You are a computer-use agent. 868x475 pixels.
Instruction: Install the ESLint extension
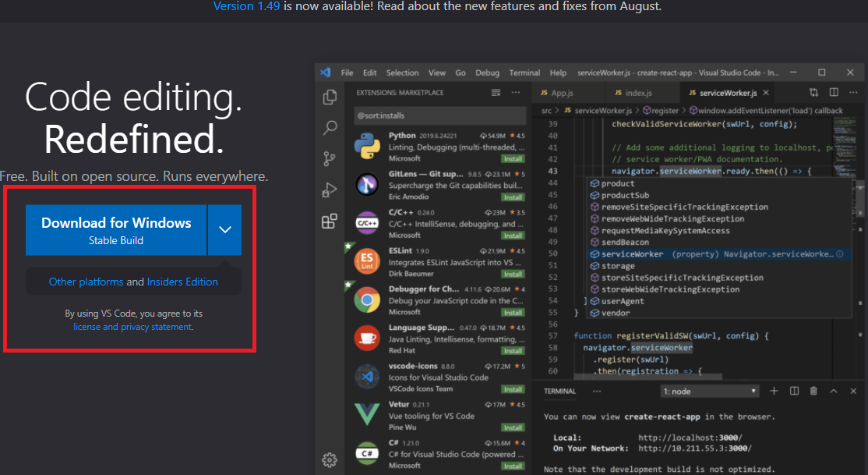pos(513,274)
